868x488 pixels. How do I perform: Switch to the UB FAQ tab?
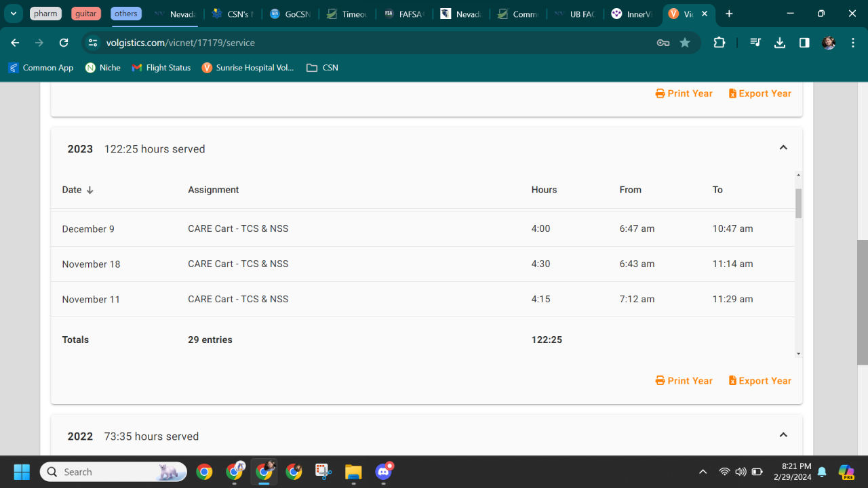click(x=574, y=14)
